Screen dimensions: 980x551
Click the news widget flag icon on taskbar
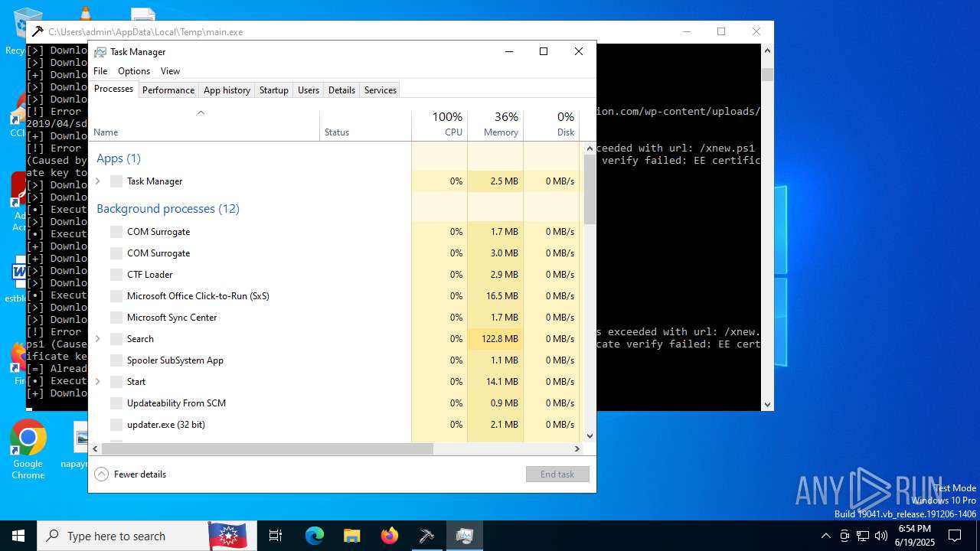(x=227, y=536)
